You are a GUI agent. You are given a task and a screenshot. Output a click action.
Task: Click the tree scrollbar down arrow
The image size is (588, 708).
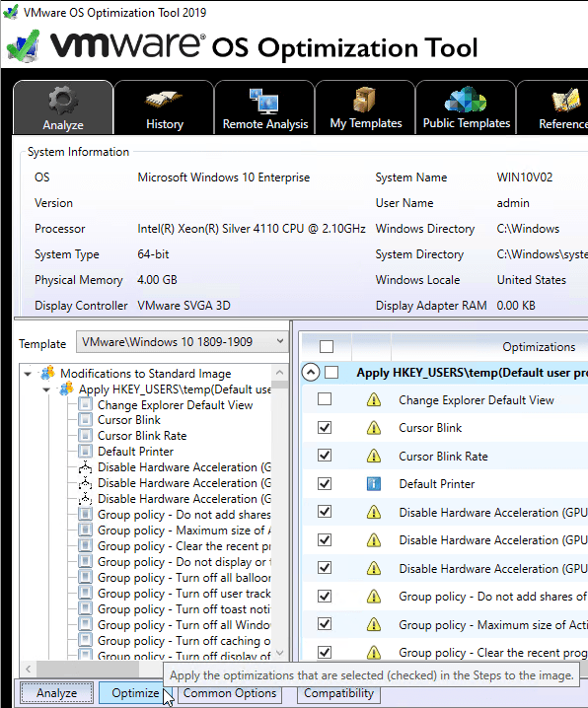click(279, 653)
